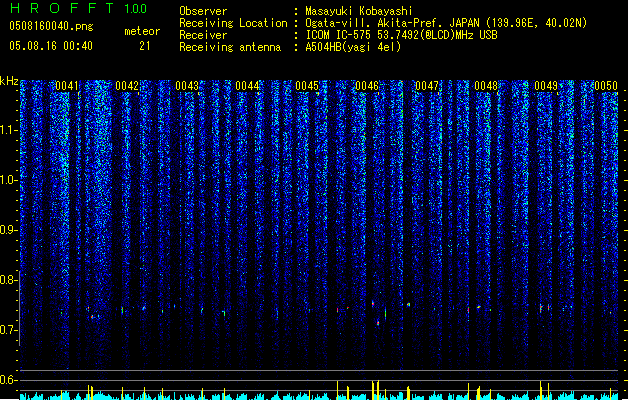Click the 0047 time marker

[427, 86]
